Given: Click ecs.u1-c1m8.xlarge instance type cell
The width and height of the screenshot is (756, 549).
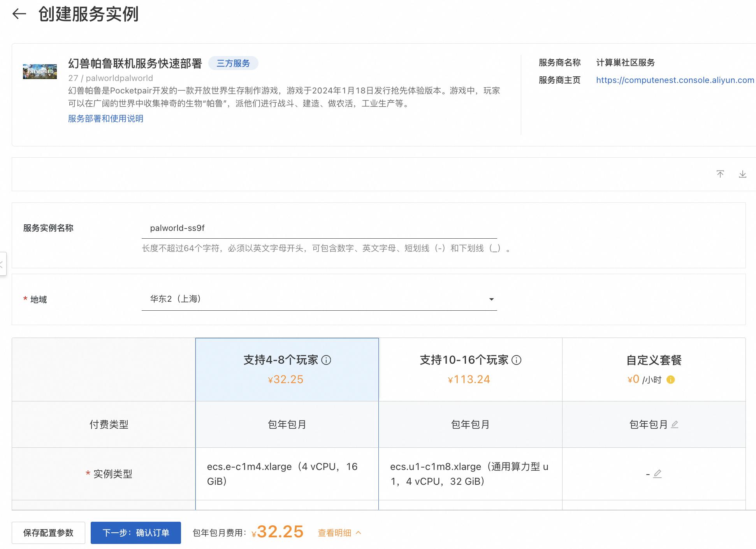Looking at the screenshot, I should (470, 474).
